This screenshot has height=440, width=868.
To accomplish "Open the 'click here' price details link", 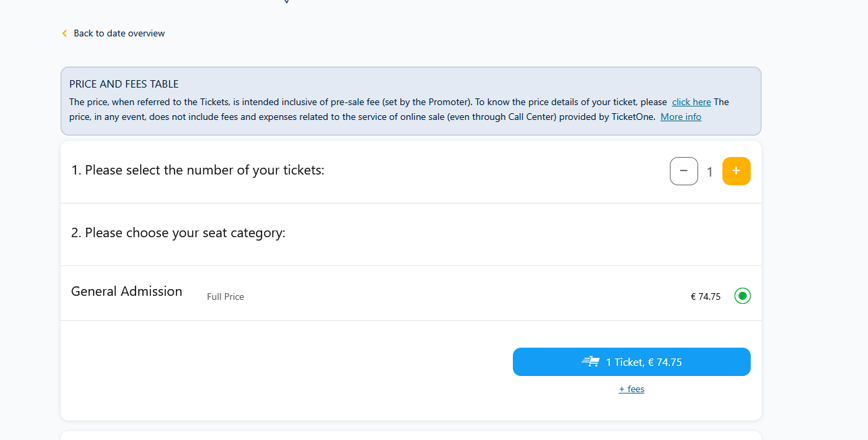I will click(x=691, y=102).
